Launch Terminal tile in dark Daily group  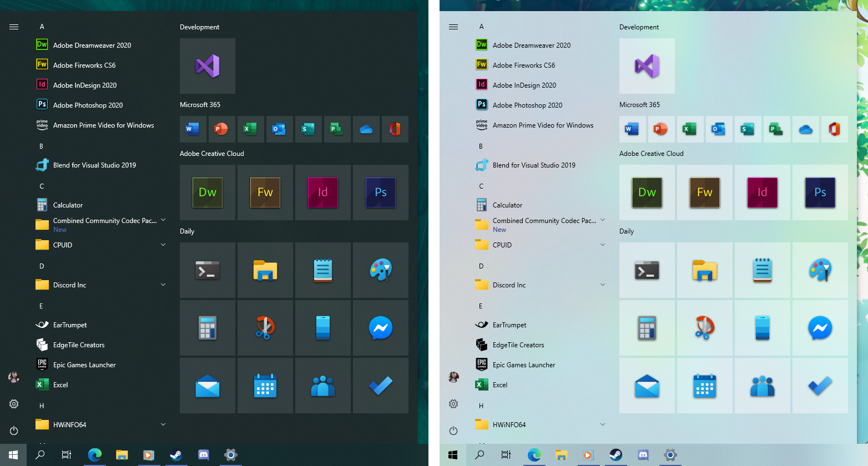tap(208, 270)
